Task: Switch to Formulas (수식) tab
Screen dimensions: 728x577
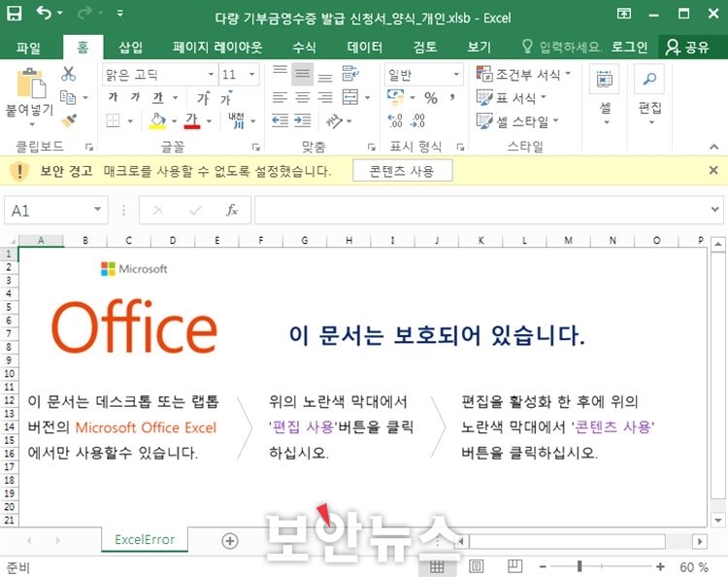Action: 304,48
